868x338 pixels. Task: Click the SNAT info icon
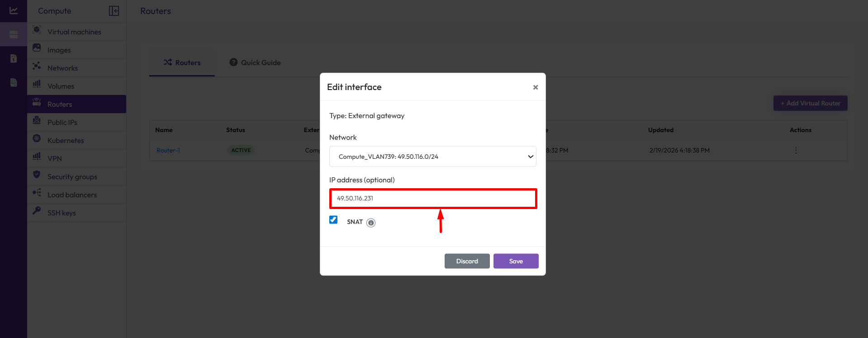[x=371, y=223]
